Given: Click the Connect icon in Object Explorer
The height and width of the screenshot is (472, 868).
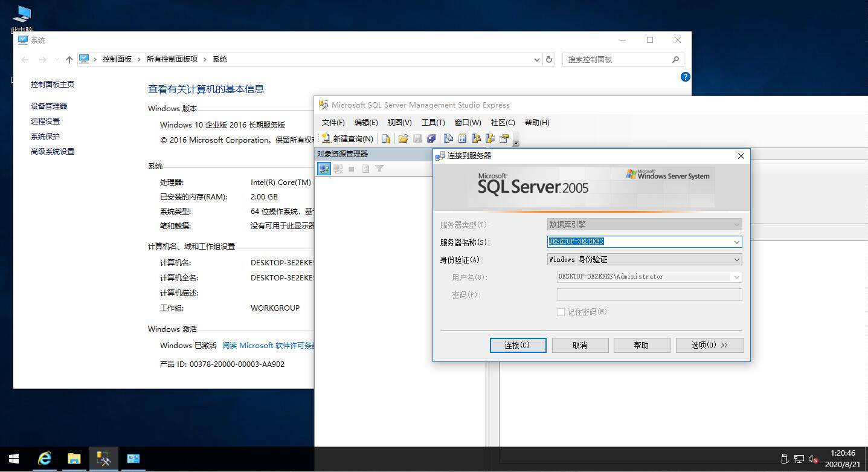Looking at the screenshot, I should [324, 169].
